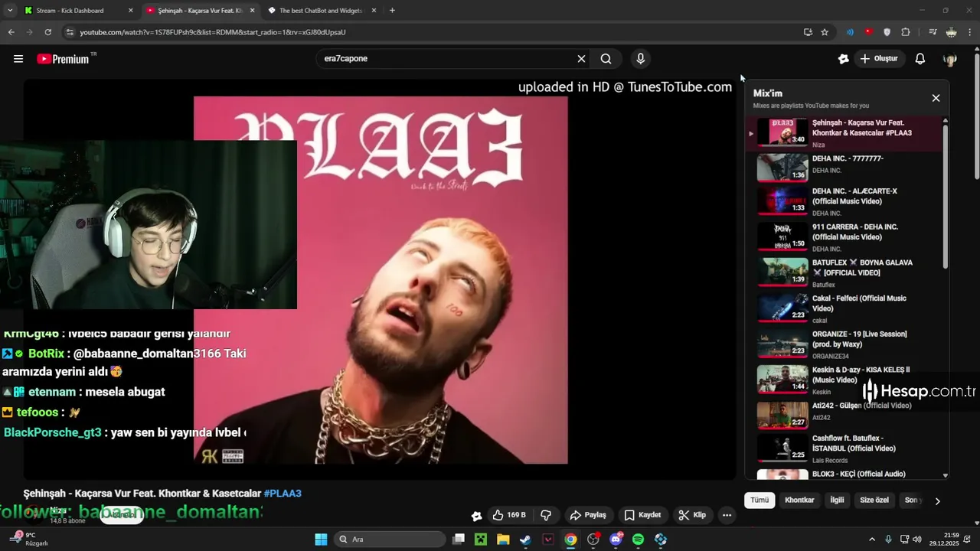980x551 pixels.
Task: Open the blue sound-wave extension
Action: 850,32
